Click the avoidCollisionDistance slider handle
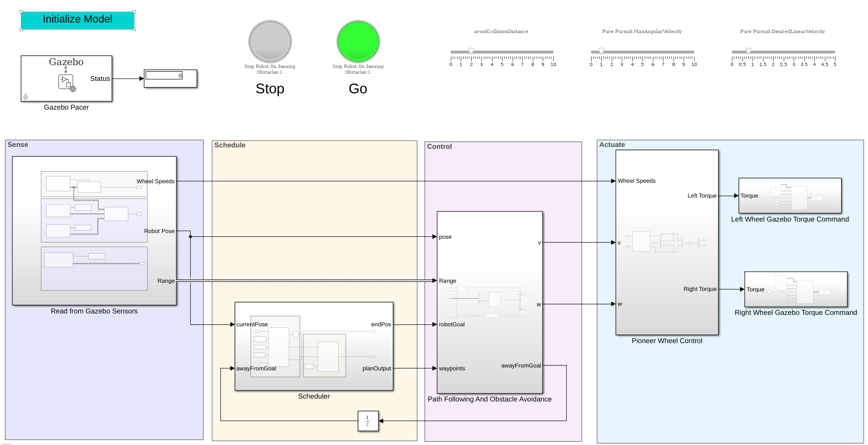This screenshot has height=445, width=868. coord(471,51)
